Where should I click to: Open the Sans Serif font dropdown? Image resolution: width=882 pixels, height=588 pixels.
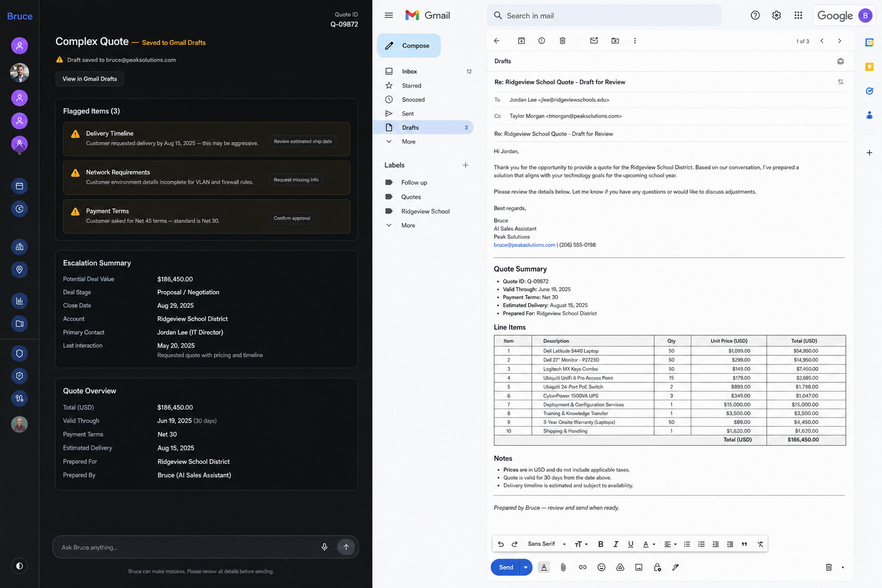pyautogui.click(x=547, y=544)
